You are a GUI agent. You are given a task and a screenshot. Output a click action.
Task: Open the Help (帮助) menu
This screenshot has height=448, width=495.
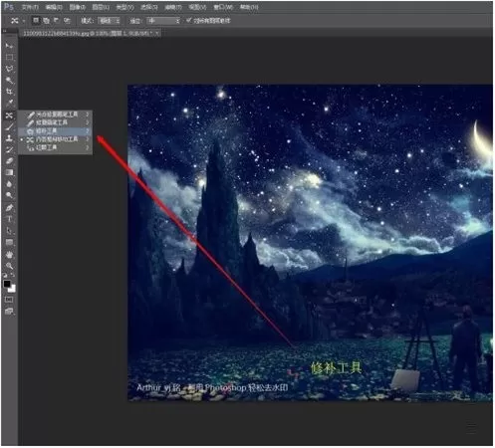[x=248, y=7]
